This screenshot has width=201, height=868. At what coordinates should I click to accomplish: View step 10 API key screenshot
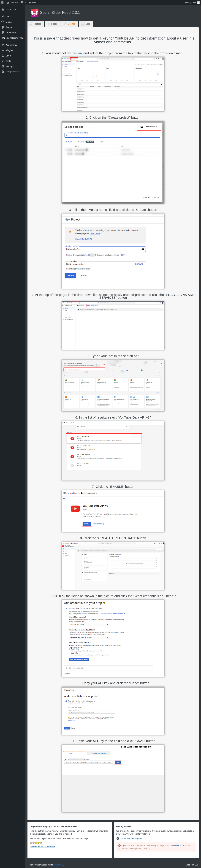[x=113, y=711]
